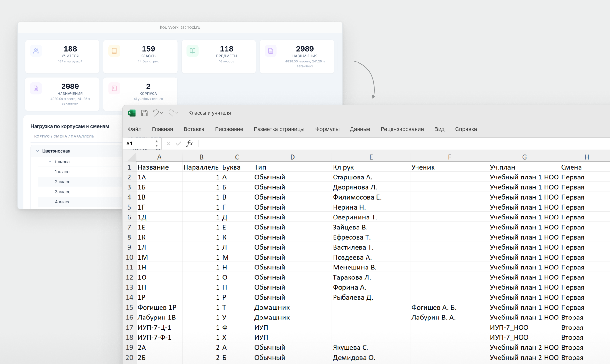
Task: Open the redo history dropdown arrow
Action: pyautogui.click(x=177, y=113)
